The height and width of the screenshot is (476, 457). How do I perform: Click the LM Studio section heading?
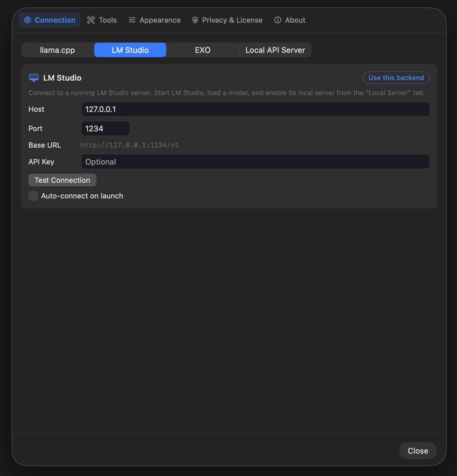click(62, 78)
